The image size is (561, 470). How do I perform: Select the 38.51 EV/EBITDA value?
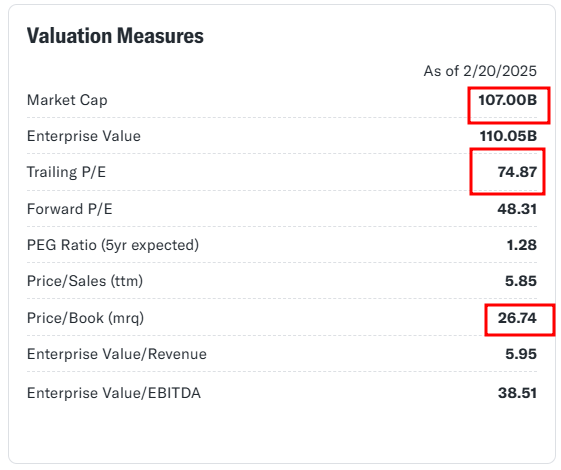[x=517, y=393]
